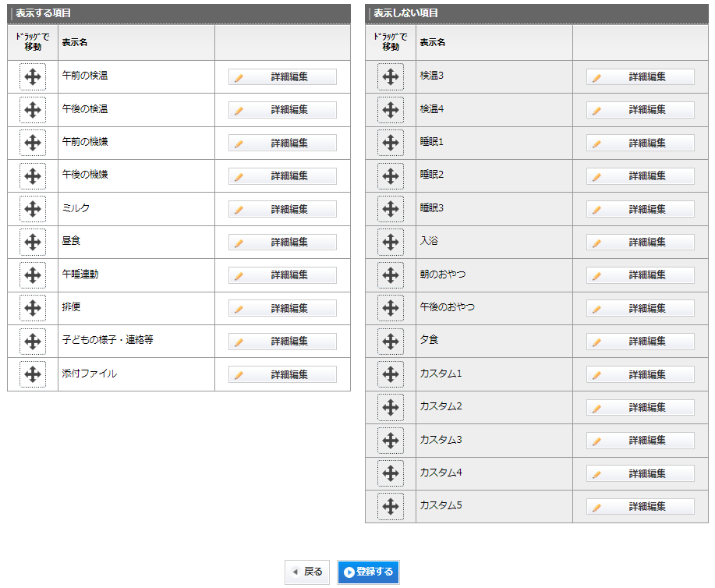Viewport: 715px width, 588px height.
Task: Click the drag handle for 夕食 row
Action: click(391, 342)
